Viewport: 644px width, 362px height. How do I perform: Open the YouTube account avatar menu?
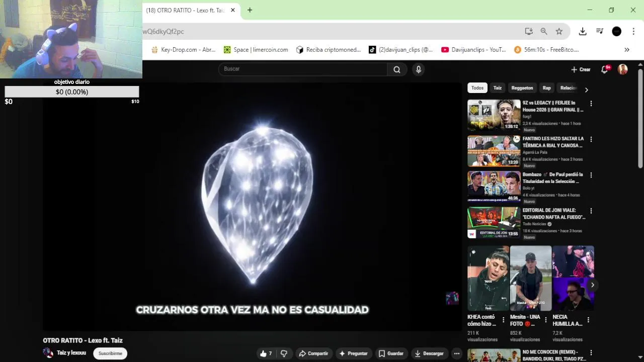(623, 69)
